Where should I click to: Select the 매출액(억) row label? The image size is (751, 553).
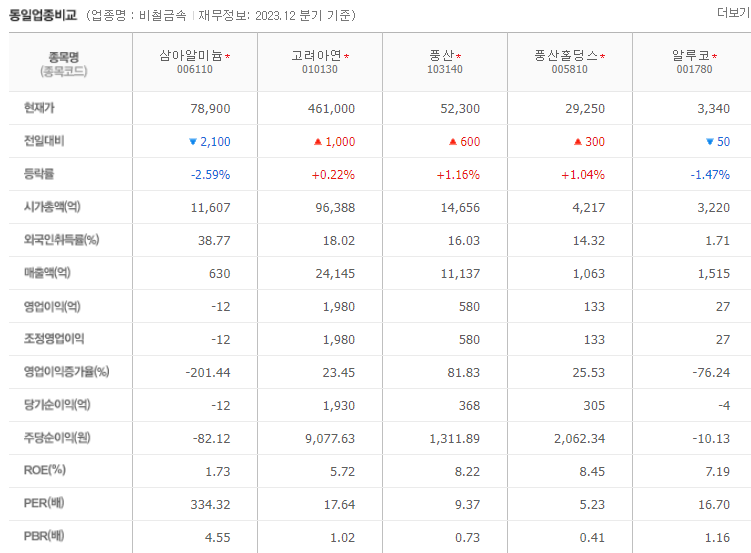[x=47, y=273]
